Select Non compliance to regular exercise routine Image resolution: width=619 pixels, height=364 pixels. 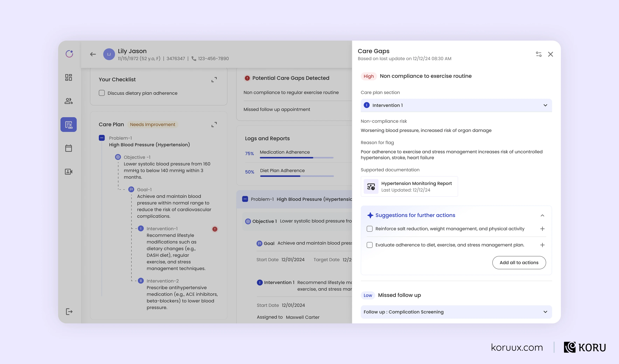[x=291, y=92]
